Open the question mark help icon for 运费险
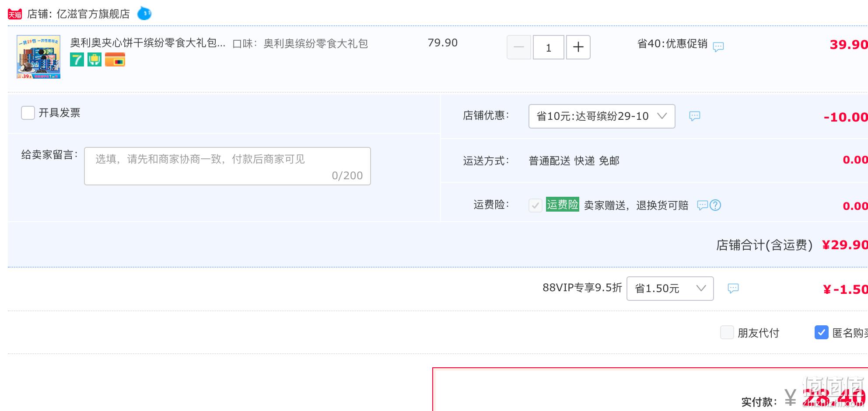Screen dimensions: 868x411 (715, 205)
